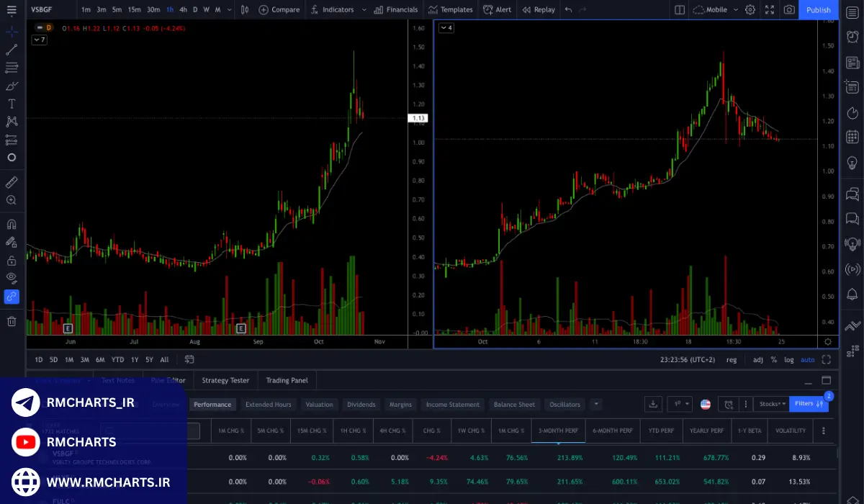Switch to Strategy Tester tab
Image resolution: width=864 pixels, height=504 pixels.
[225, 380]
